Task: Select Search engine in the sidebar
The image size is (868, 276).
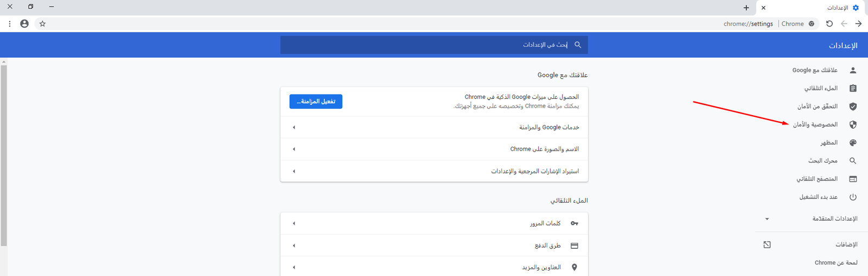Action: 822,161
